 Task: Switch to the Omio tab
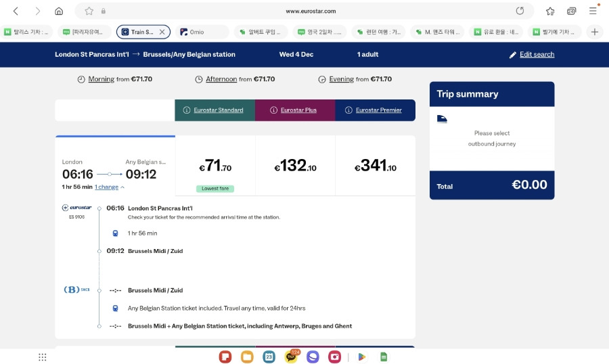[202, 32]
